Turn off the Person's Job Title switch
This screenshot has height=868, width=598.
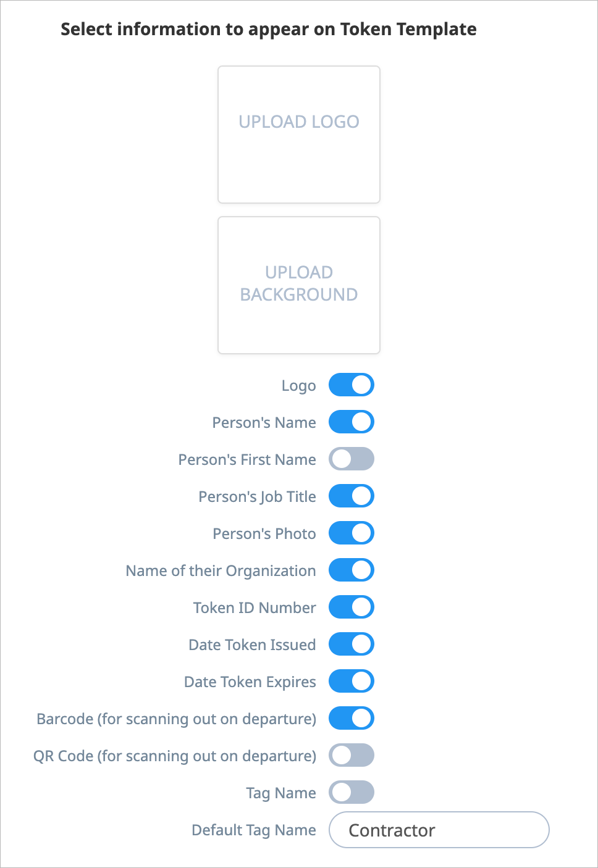(352, 496)
